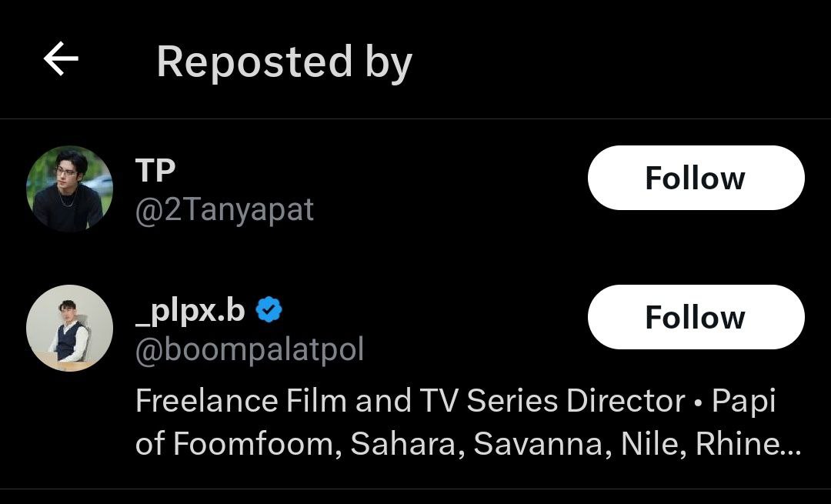Click the word 'Papi' in the bio
831x504 pixels.
coord(743,401)
